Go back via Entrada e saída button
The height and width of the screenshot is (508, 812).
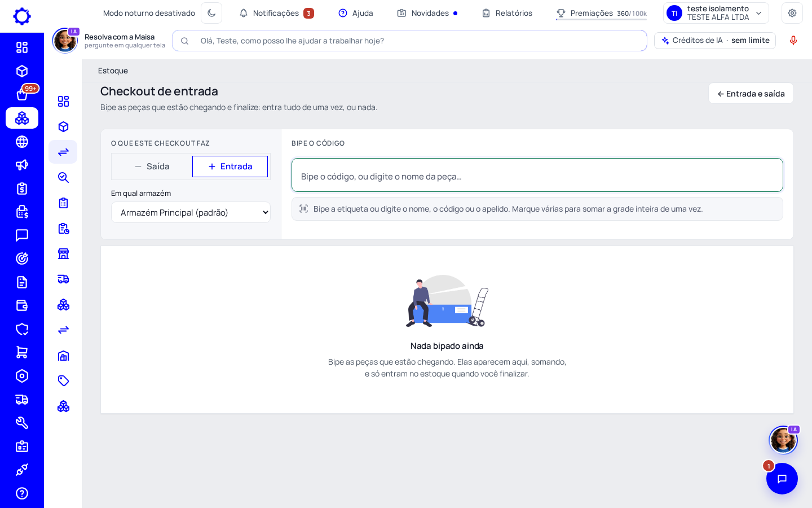(x=751, y=94)
